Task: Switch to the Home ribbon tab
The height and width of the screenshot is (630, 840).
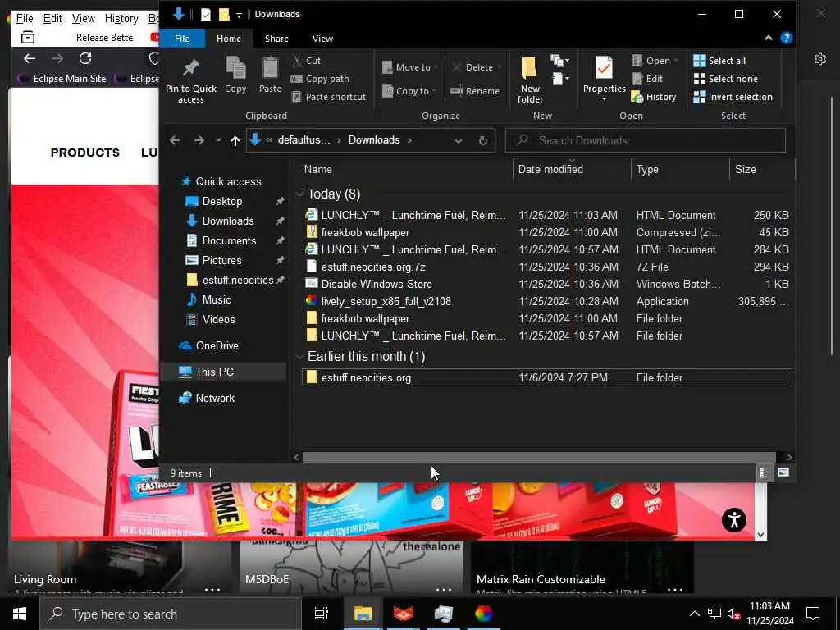Action: point(229,39)
